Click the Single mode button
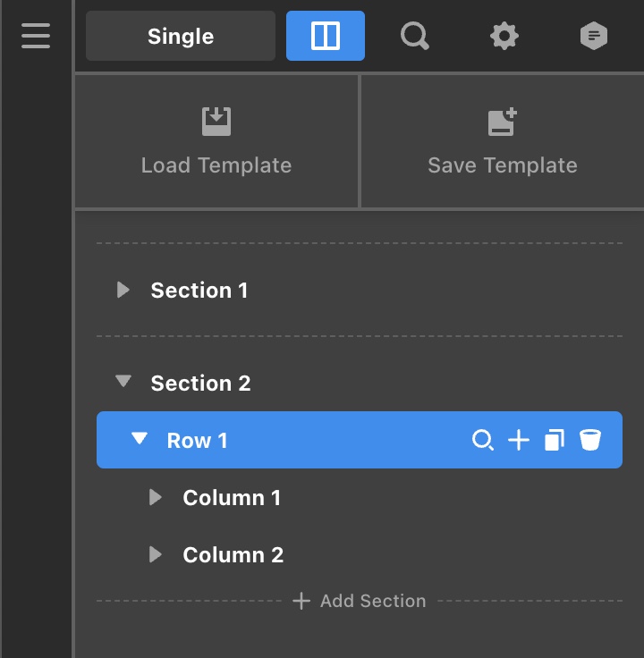644x658 pixels. point(181,37)
